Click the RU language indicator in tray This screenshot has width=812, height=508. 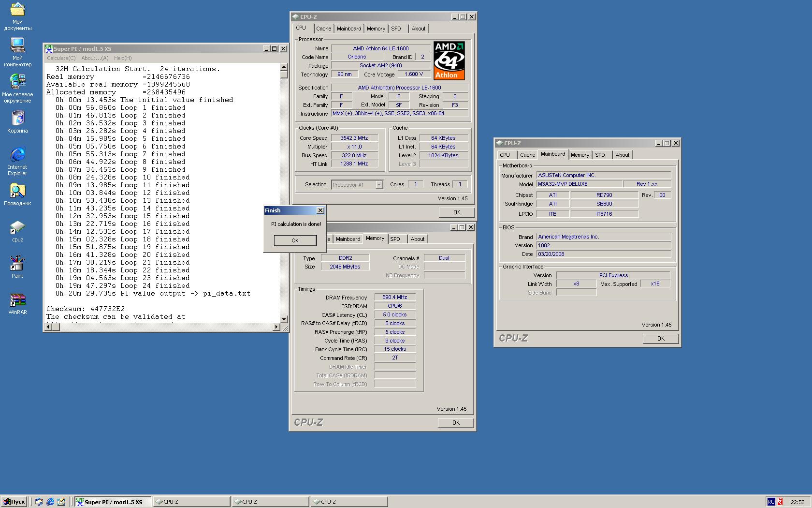pos(771,502)
